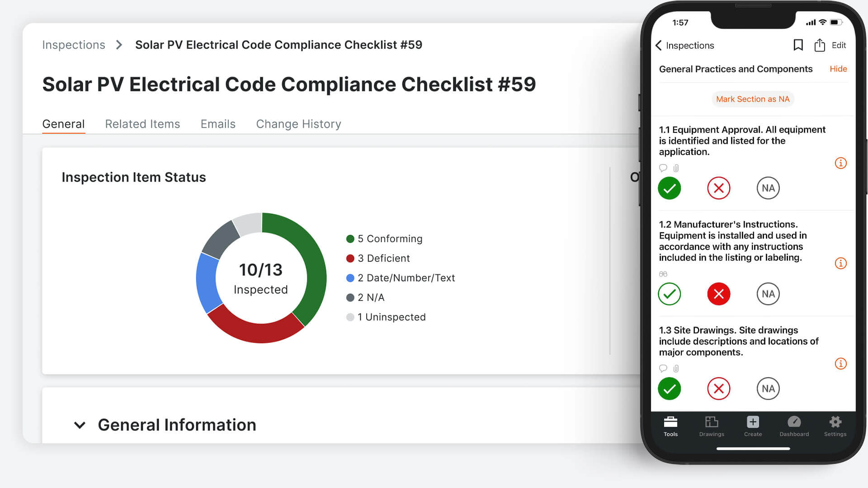Select the Related Items tab
The width and height of the screenshot is (868, 488).
click(142, 124)
